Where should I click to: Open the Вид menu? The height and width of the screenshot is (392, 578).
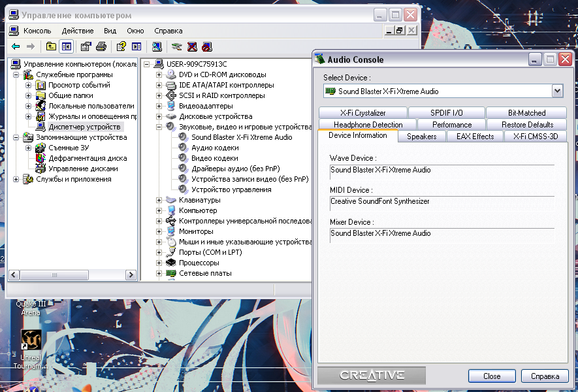coord(110,31)
